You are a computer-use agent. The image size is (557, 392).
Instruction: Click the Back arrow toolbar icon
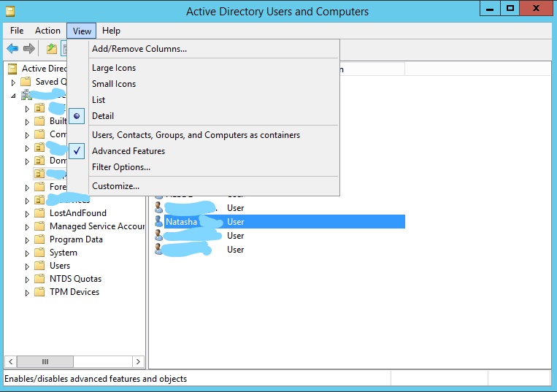(x=12, y=49)
